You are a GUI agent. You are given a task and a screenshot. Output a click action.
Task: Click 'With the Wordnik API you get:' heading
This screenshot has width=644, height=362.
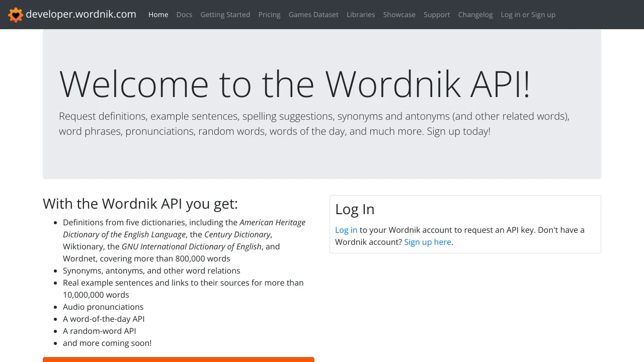[x=140, y=204]
